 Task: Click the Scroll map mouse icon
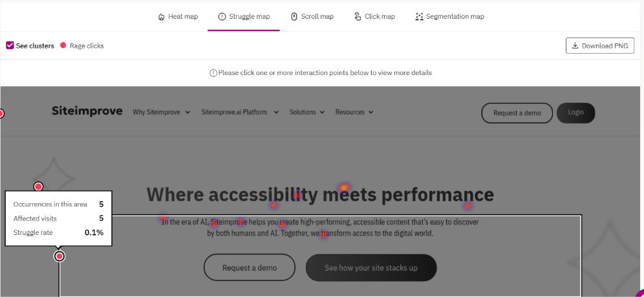pos(294,16)
